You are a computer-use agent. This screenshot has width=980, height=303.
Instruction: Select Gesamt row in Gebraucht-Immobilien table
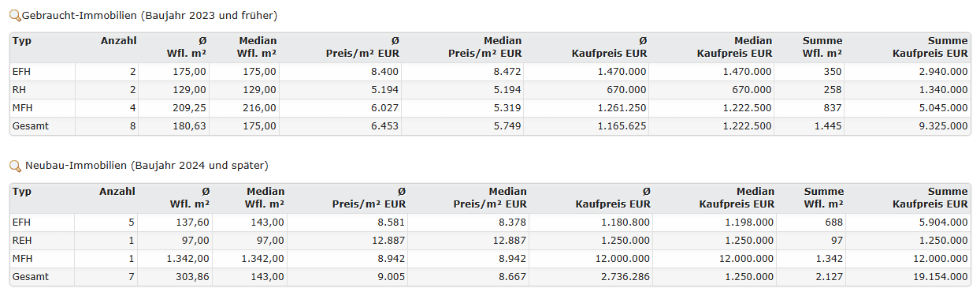[490, 126]
